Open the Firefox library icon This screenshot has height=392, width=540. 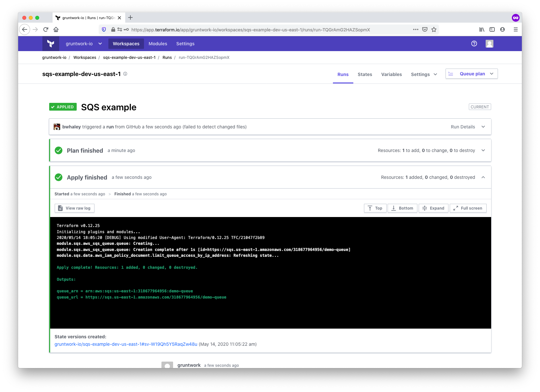click(x=482, y=30)
